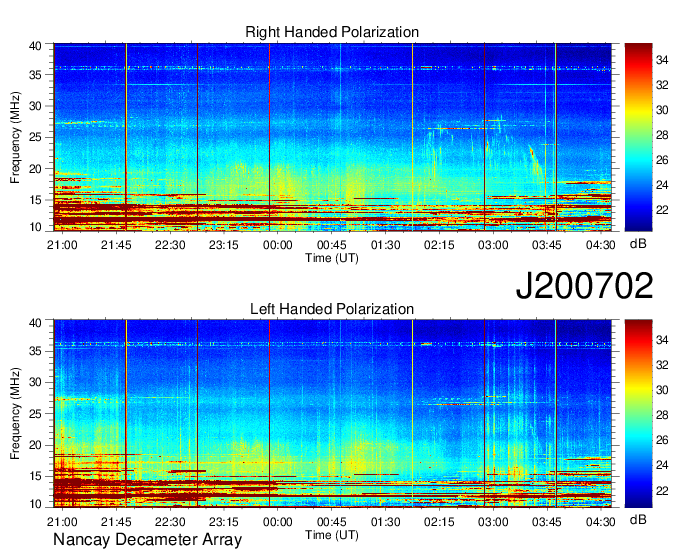Click the 03:00 time tick on Right Handed plot
Screen dimensions: 680x552
(x=493, y=245)
